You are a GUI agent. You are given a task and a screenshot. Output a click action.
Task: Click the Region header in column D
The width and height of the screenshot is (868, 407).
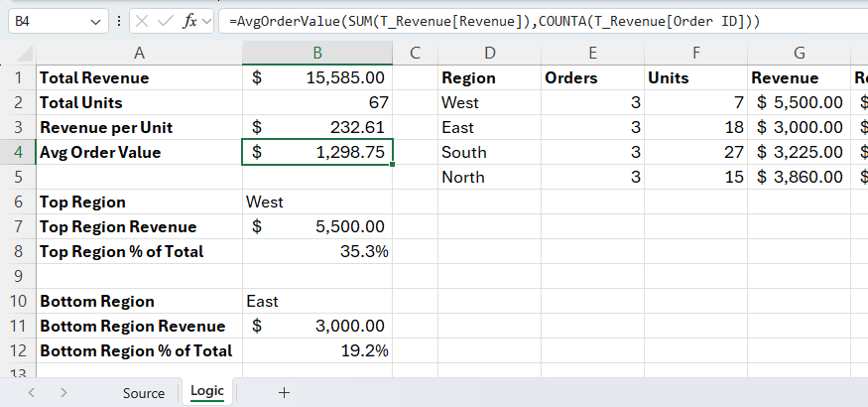click(489, 77)
